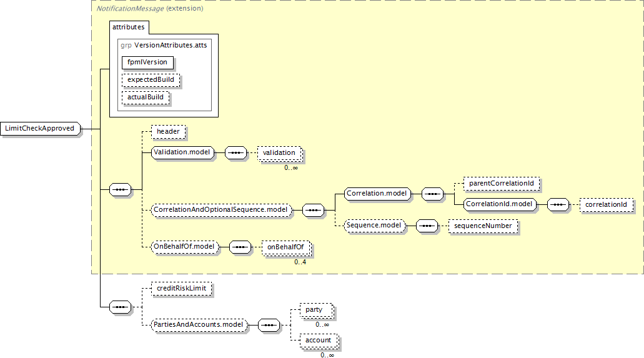Select the correlationId element
This screenshot has width=644, height=358.
pos(607,205)
